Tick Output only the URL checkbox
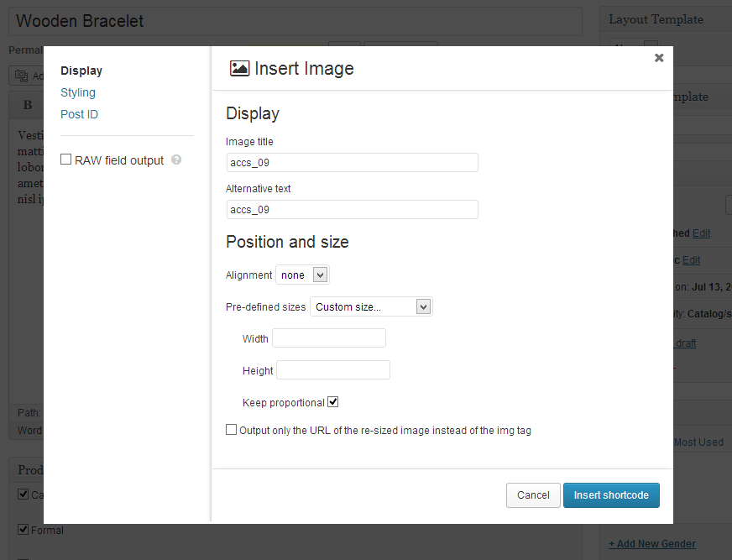 tap(231, 429)
